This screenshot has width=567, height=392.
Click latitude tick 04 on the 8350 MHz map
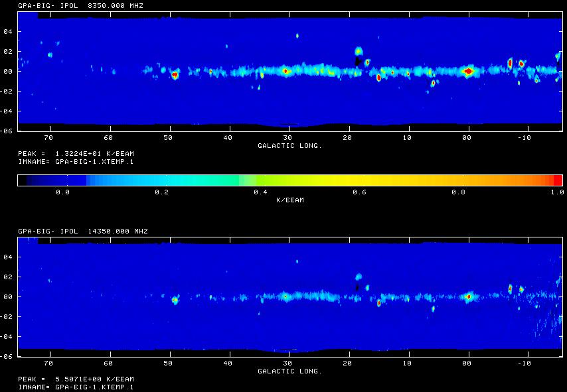coord(8,31)
